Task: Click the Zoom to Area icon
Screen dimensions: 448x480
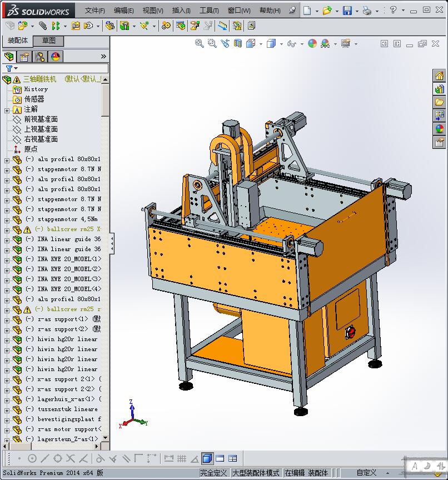Action: point(212,43)
